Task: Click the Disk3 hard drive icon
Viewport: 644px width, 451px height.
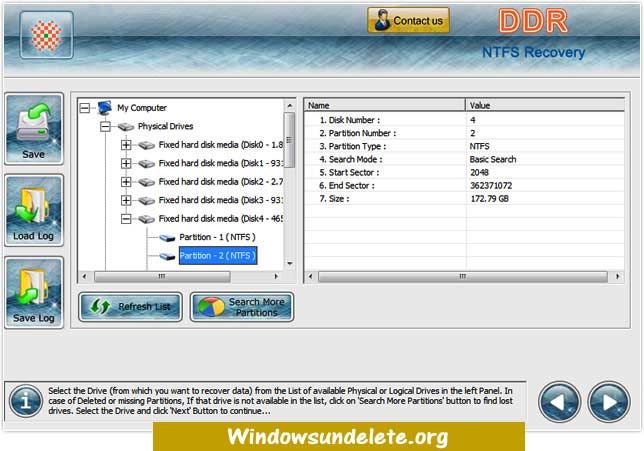Action: (x=146, y=200)
